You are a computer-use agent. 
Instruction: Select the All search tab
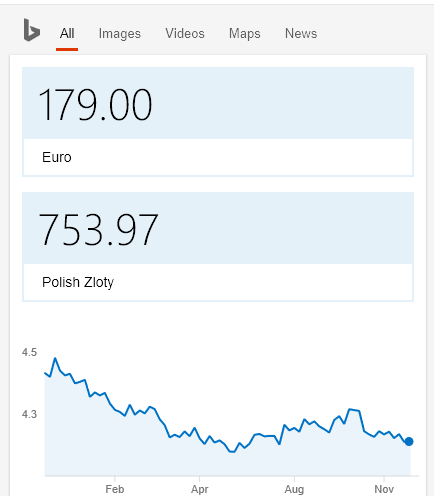pyautogui.click(x=67, y=34)
